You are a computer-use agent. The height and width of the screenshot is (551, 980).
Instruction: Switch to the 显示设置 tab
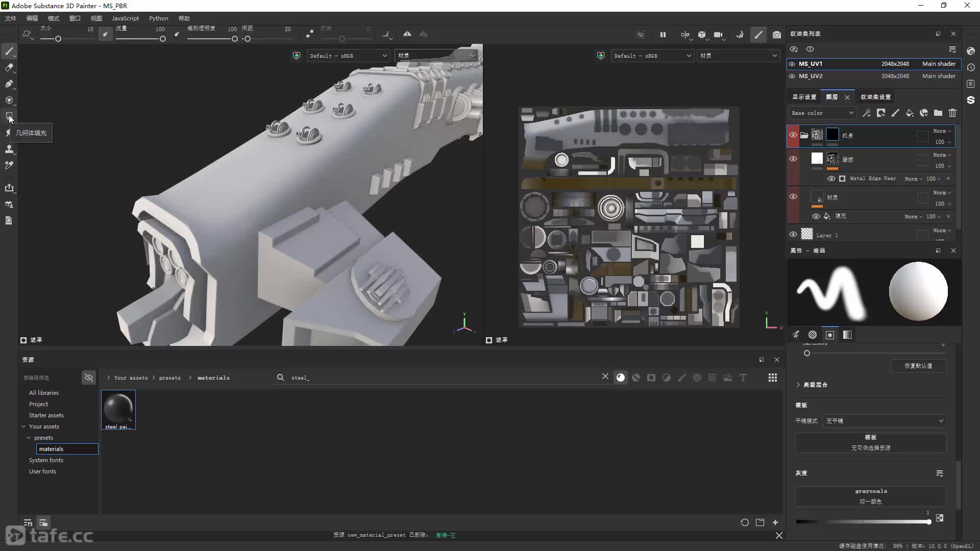pyautogui.click(x=804, y=97)
